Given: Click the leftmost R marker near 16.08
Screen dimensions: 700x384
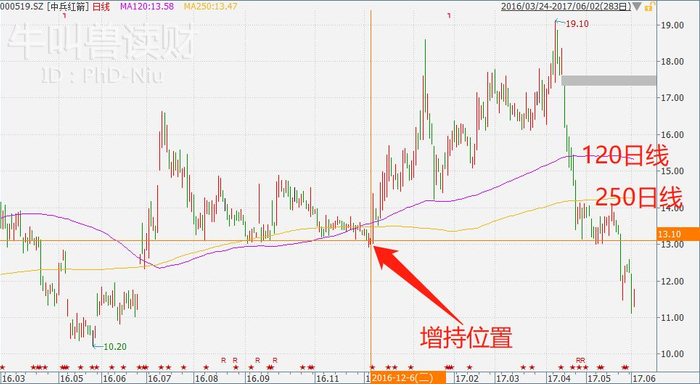Looking at the screenshot, I should pyautogui.click(x=224, y=360).
